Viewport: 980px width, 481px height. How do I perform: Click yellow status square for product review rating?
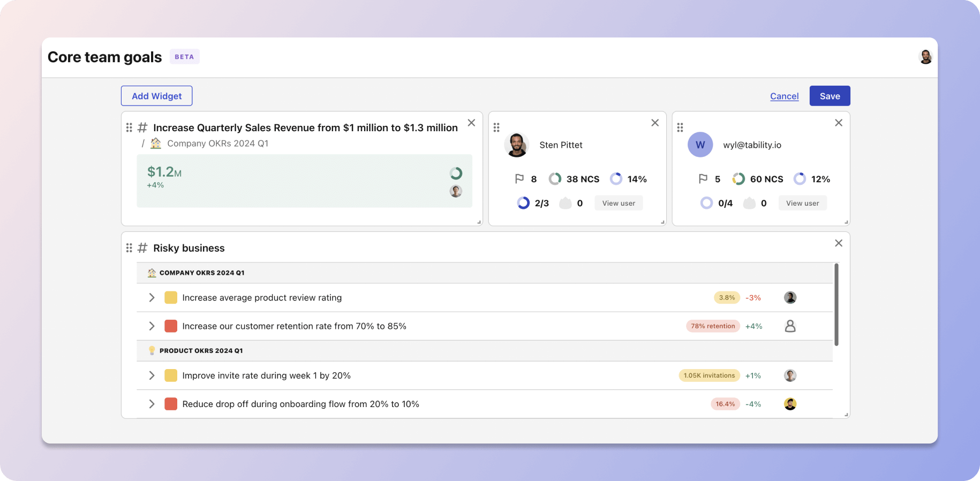[x=171, y=297]
